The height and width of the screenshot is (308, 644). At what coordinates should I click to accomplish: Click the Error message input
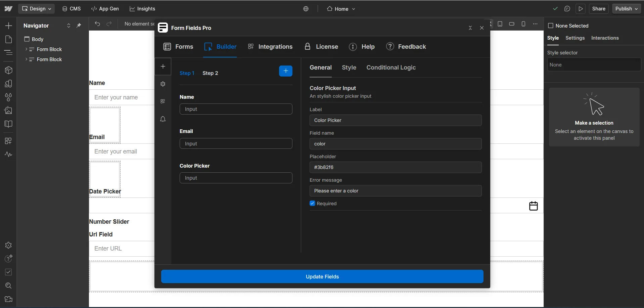(396, 191)
